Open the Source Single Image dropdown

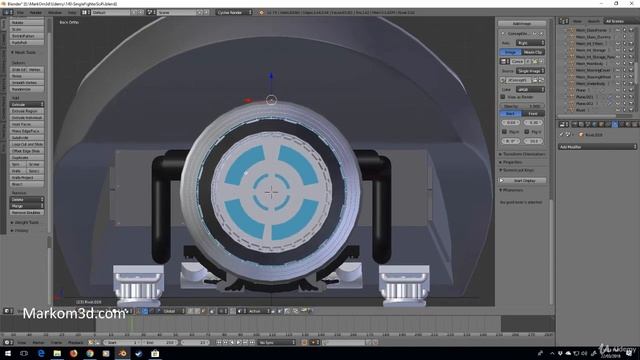[x=530, y=71]
